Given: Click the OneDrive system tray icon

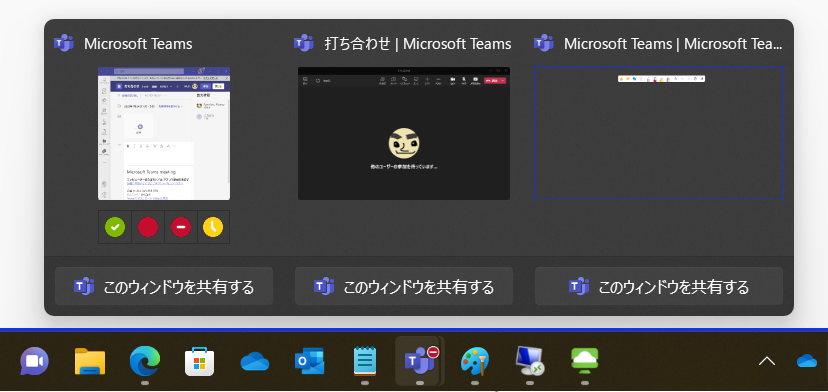Looking at the screenshot, I should click(807, 361).
